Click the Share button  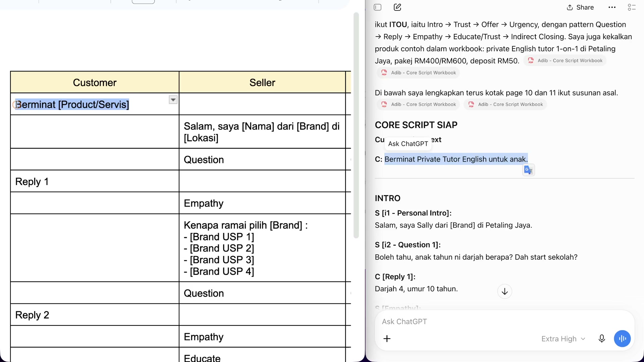580,7
